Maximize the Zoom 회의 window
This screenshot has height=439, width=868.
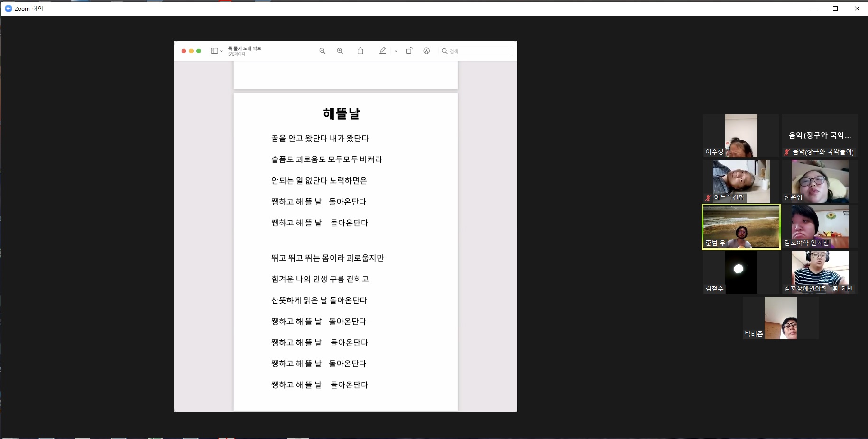[x=835, y=9]
